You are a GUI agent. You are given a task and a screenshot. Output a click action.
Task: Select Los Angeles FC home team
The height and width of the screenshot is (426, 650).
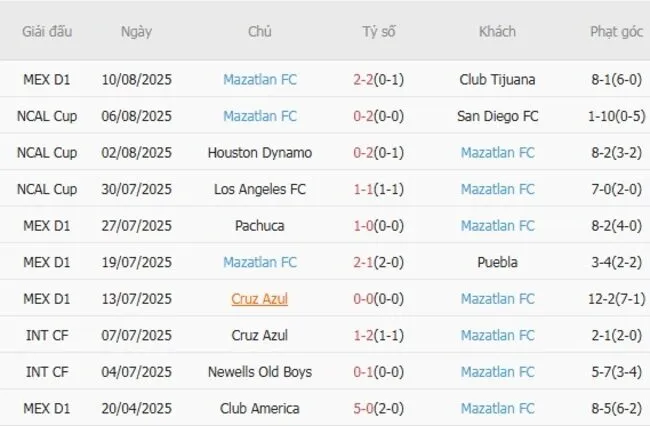pyautogui.click(x=260, y=189)
